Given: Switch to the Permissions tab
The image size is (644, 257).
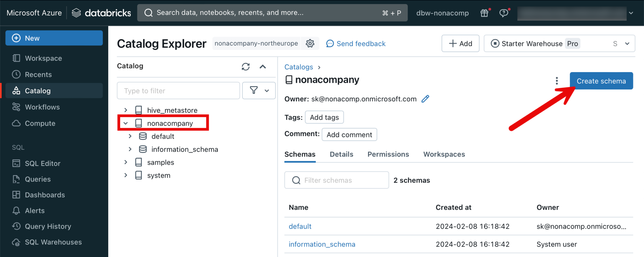Looking at the screenshot, I should pyautogui.click(x=388, y=154).
